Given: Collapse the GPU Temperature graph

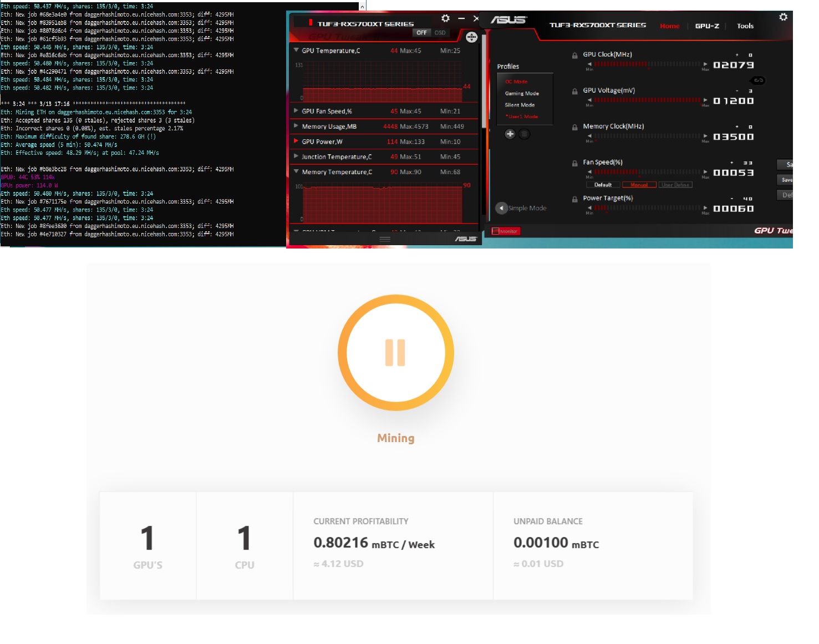Looking at the screenshot, I should (x=296, y=50).
